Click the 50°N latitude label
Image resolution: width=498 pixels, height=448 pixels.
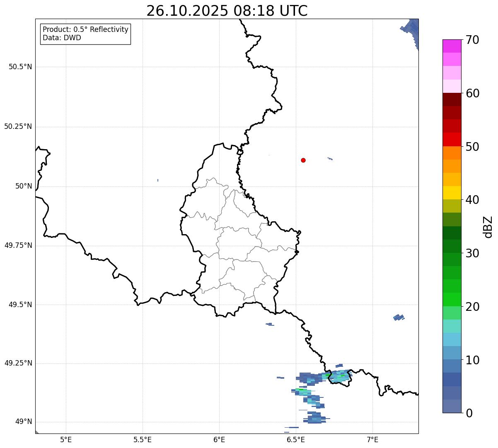pyautogui.click(x=24, y=186)
